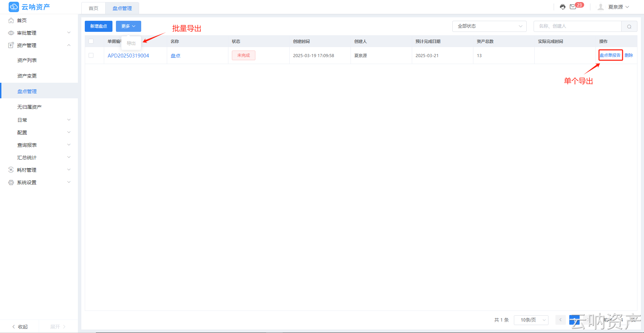Image resolution: width=644 pixels, height=333 pixels.
Task: Click the 系统设置 settings gear icon
Action: click(x=11, y=182)
